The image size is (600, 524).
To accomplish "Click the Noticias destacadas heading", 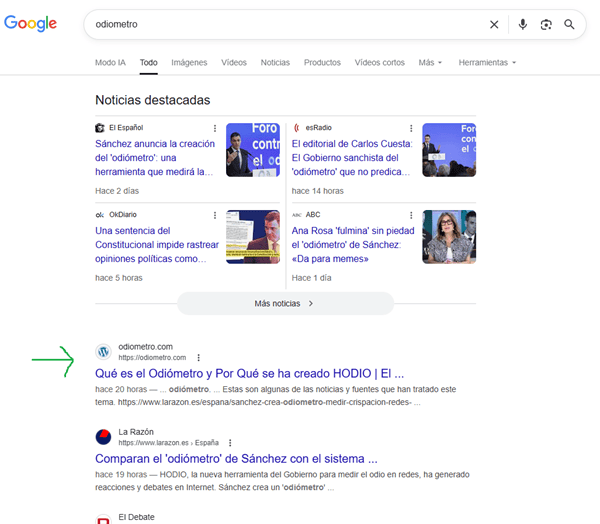I will (153, 100).
